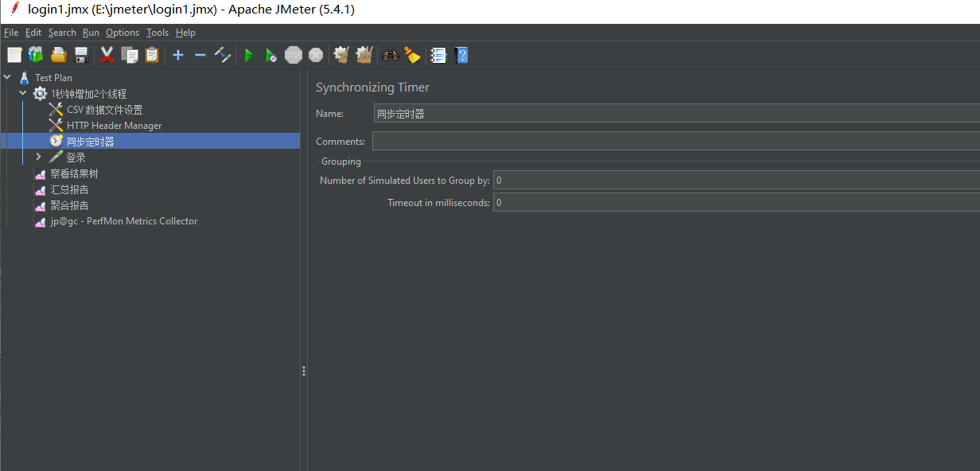Open the Function Helper dialog icon
980x471 pixels.
tap(438, 55)
